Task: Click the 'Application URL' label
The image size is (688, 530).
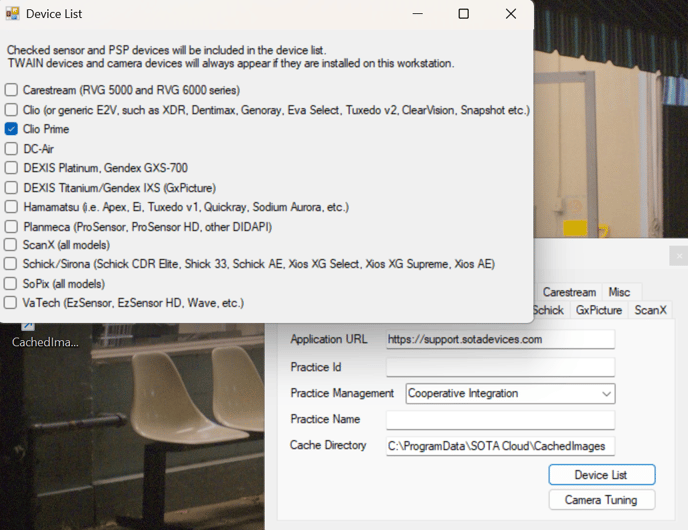Action: point(329,339)
